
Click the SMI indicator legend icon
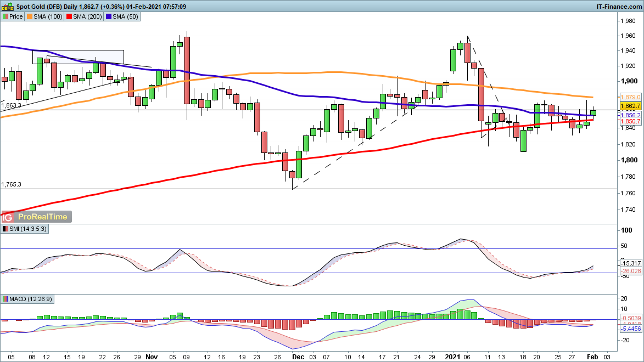5,229
